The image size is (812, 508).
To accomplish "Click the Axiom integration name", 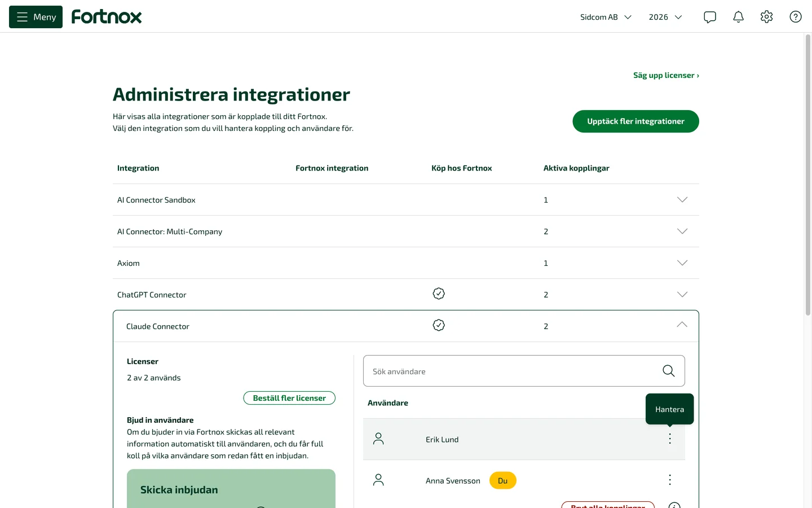I will point(129,263).
